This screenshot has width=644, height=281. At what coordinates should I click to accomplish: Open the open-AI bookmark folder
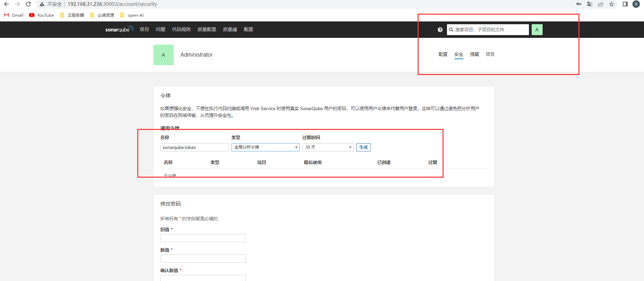132,15
